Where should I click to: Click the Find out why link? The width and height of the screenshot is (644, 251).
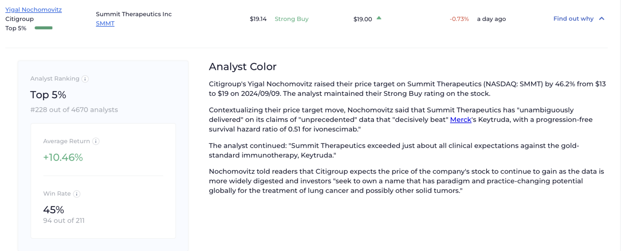573,19
